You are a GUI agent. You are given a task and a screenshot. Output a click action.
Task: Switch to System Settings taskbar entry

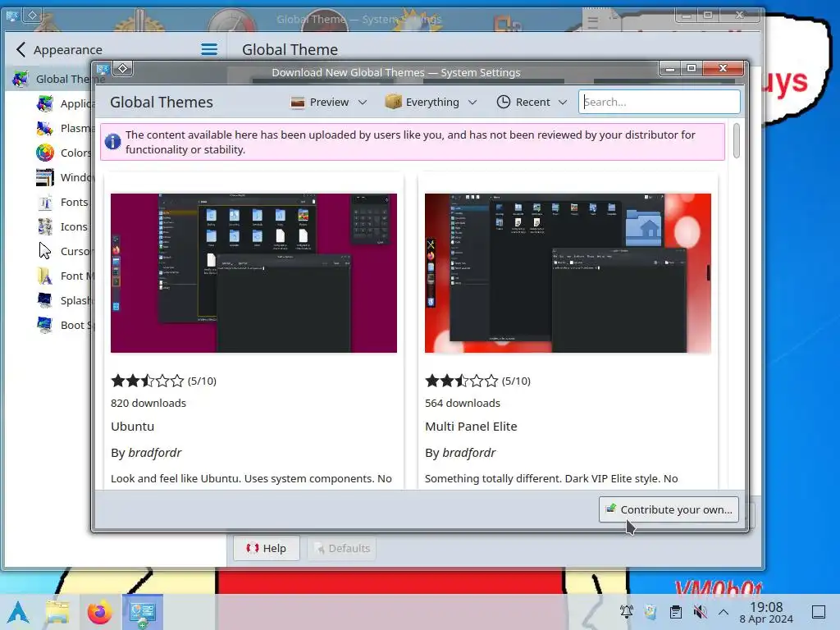click(143, 612)
